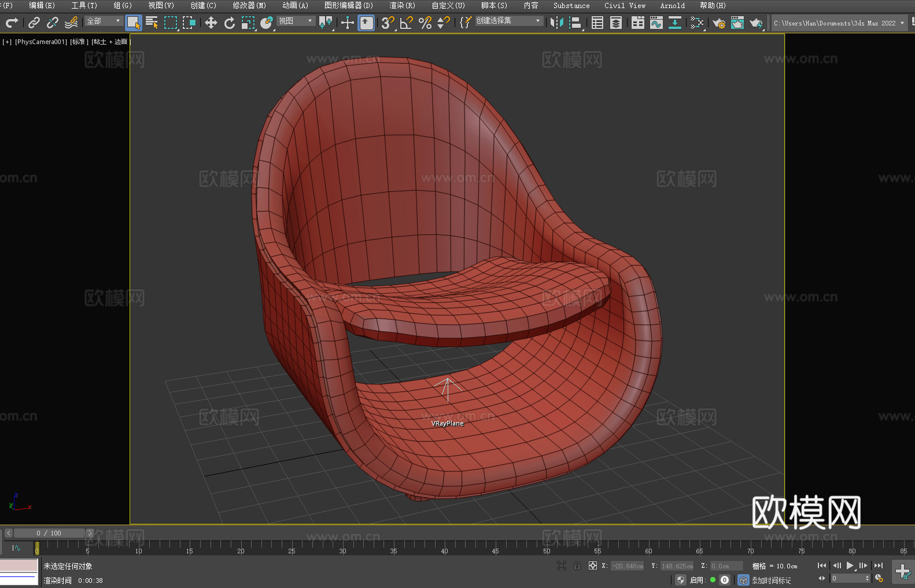Viewport: 915px width, 588px height.
Task: Click Render Production teapot icon
Action: coord(756,23)
